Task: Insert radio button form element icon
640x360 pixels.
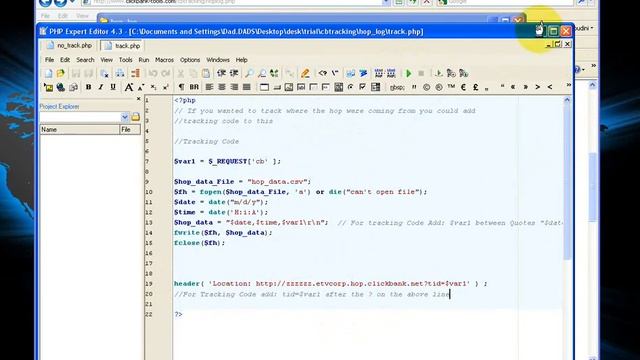Action: [x=351, y=87]
